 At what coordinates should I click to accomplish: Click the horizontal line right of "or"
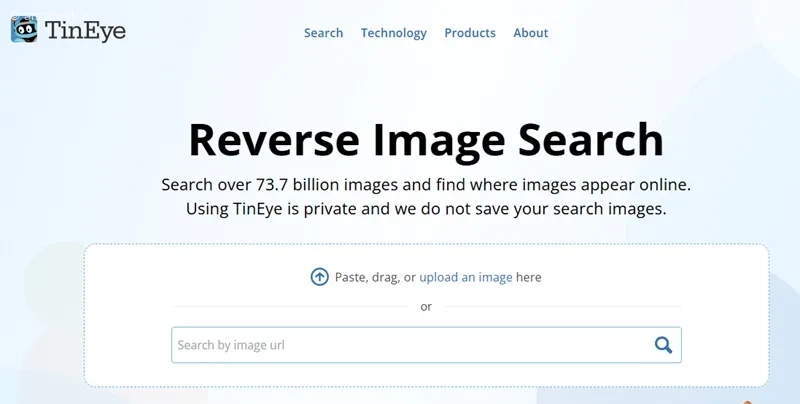point(562,307)
